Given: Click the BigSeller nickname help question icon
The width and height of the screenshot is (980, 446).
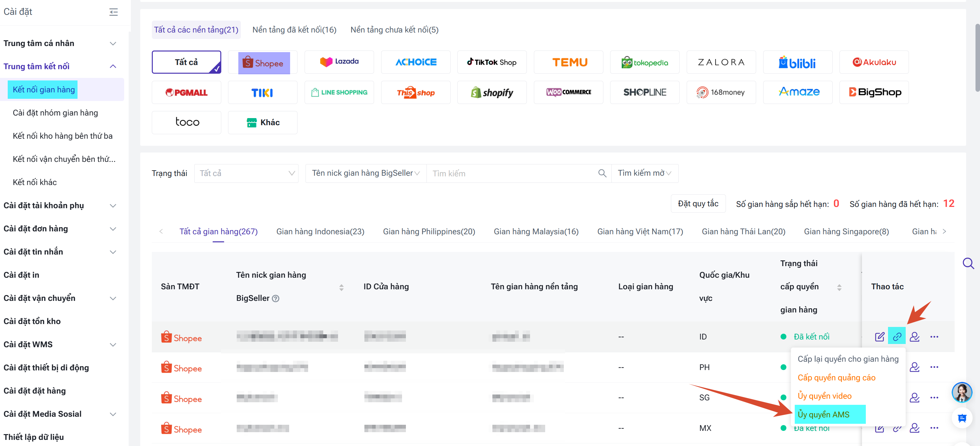Looking at the screenshot, I should [x=276, y=299].
